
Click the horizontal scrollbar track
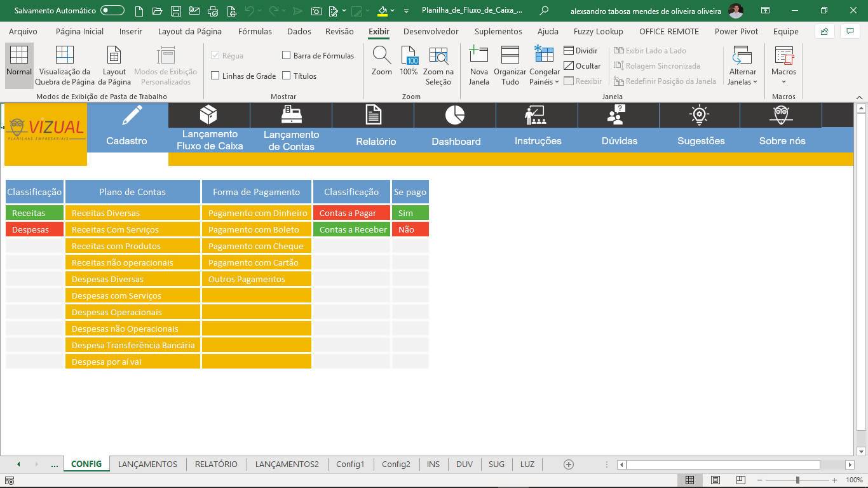coord(735,464)
